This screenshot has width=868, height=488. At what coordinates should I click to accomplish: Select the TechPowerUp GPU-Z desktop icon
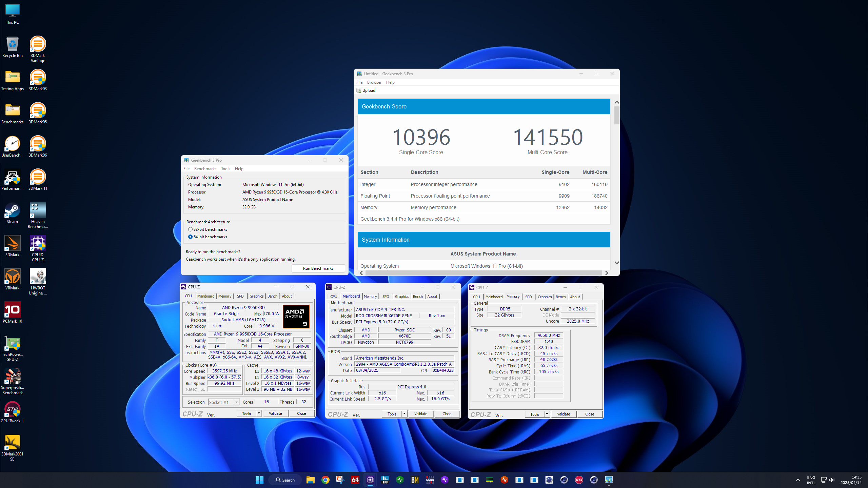[x=12, y=348]
